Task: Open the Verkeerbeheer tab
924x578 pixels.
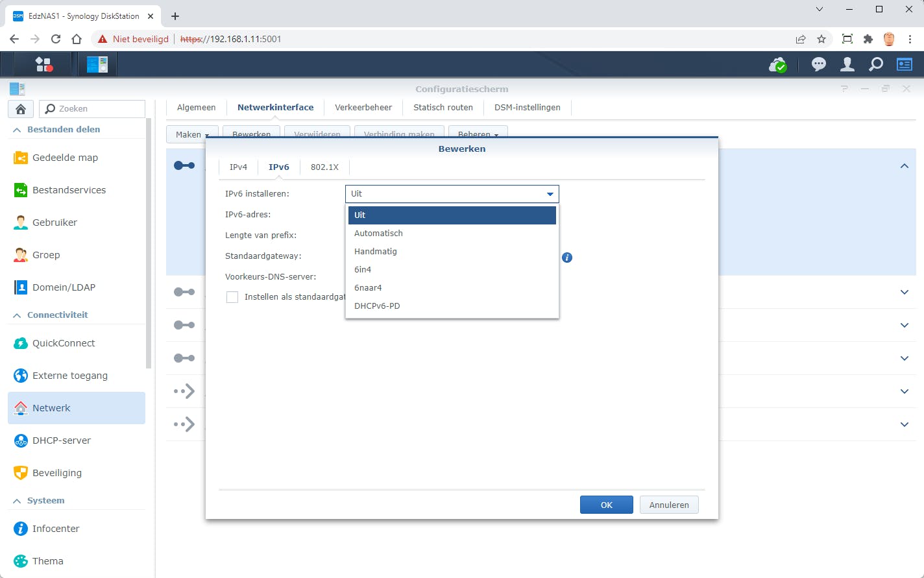Action: click(x=363, y=108)
